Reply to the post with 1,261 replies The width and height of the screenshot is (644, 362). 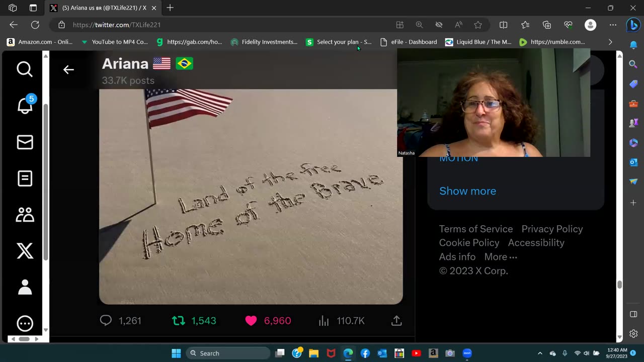[121, 321]
